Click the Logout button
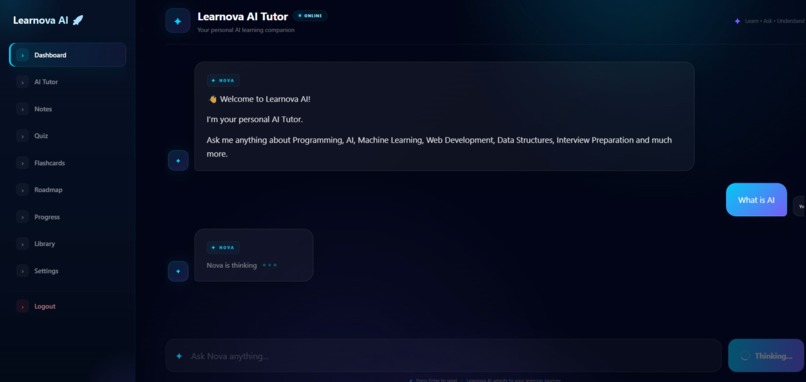This screenshot has height=382, width=806. pos(67,306)
